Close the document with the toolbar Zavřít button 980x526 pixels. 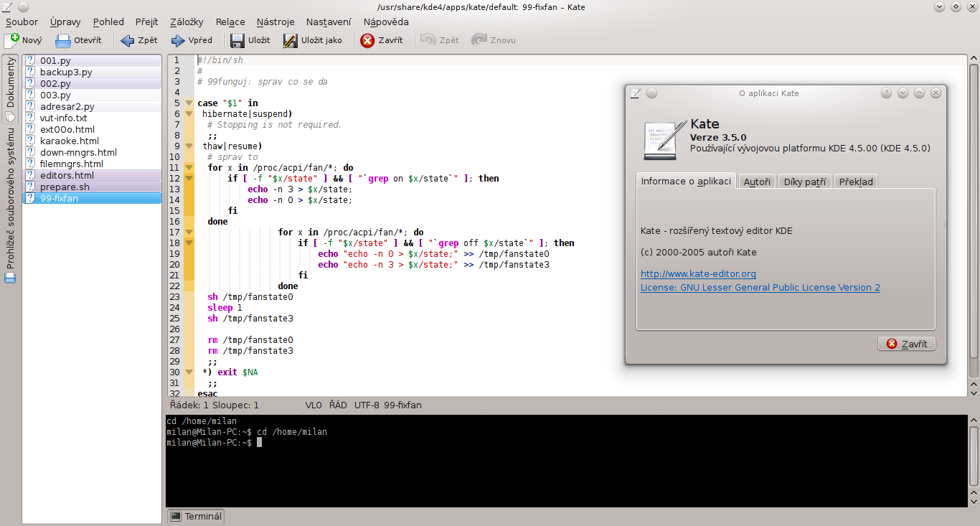pos(381,40)
